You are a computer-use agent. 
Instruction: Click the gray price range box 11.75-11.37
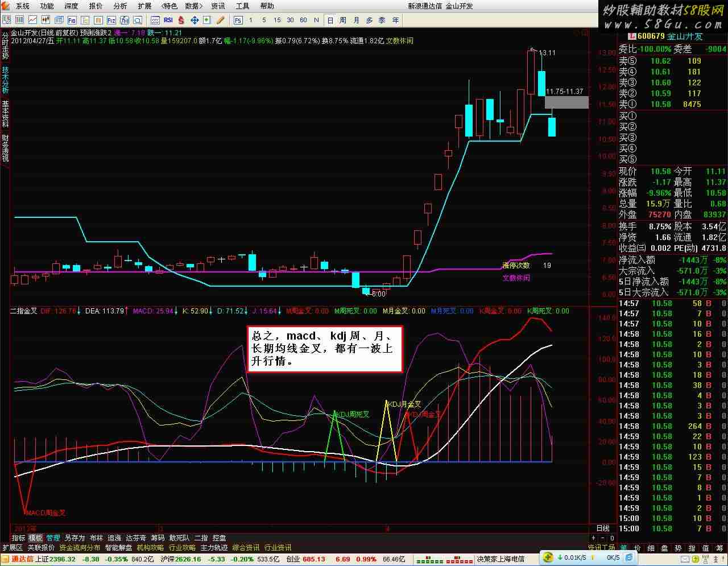(566, 102)
